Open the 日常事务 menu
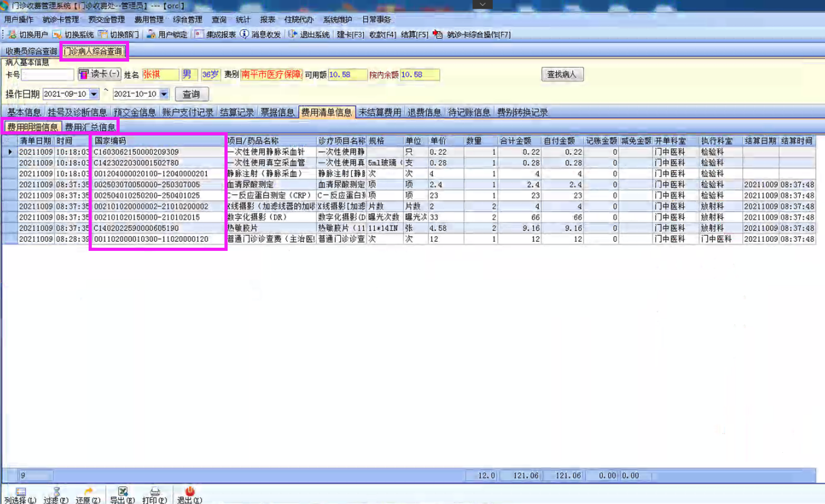The image size is (825, 504). coord(377,19)
